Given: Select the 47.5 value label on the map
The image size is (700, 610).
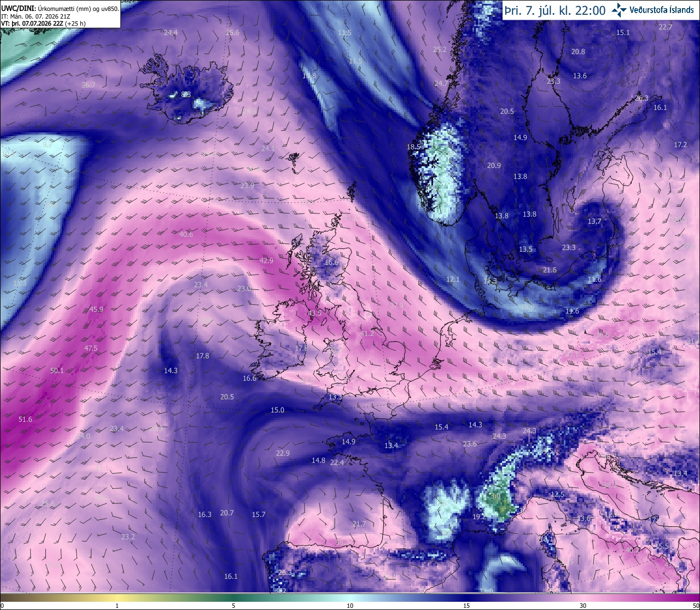Looking at the screenshot, I should [x=91, y=348].
